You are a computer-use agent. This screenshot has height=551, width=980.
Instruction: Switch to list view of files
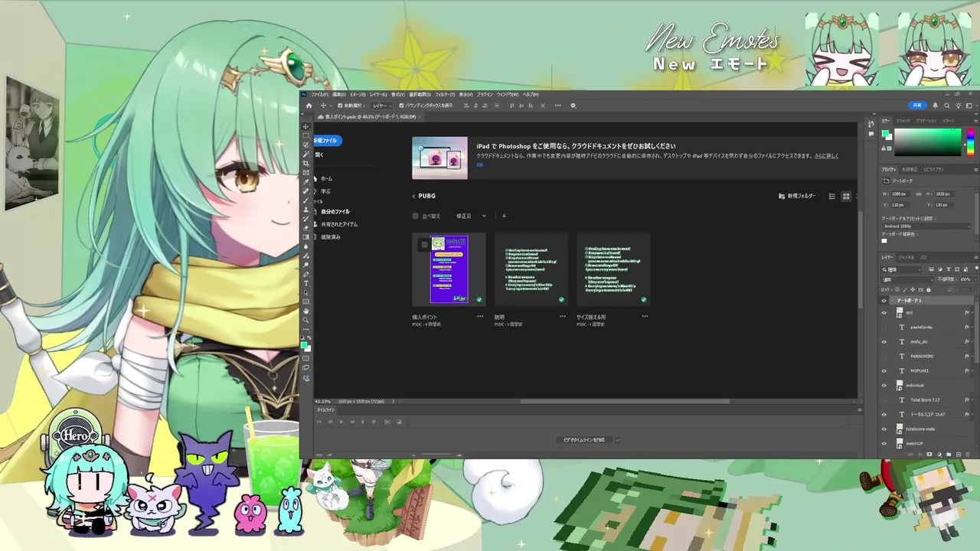pyautogui.click(x=832, y=197)
